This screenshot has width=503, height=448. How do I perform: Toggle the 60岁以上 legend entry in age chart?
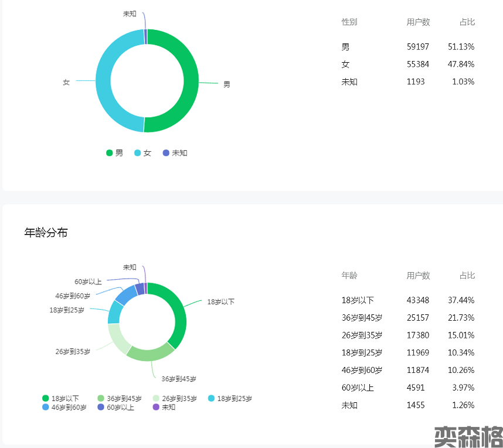[115, 407]
